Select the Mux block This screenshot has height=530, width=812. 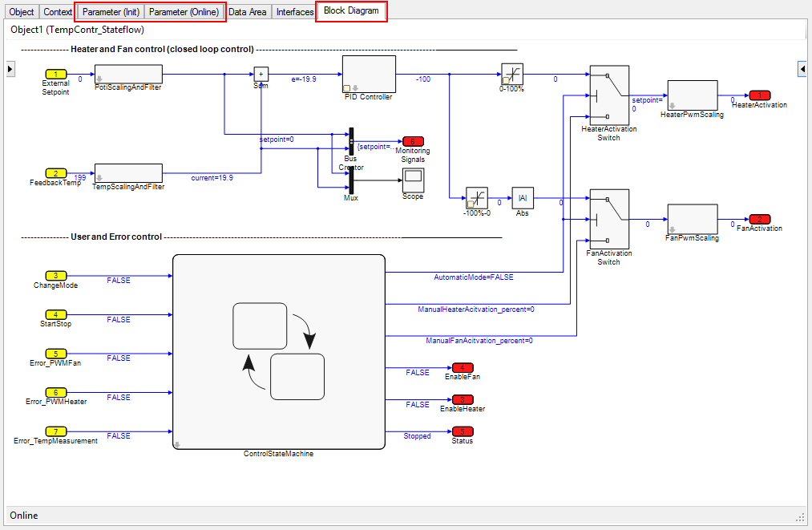coord(351,180)
